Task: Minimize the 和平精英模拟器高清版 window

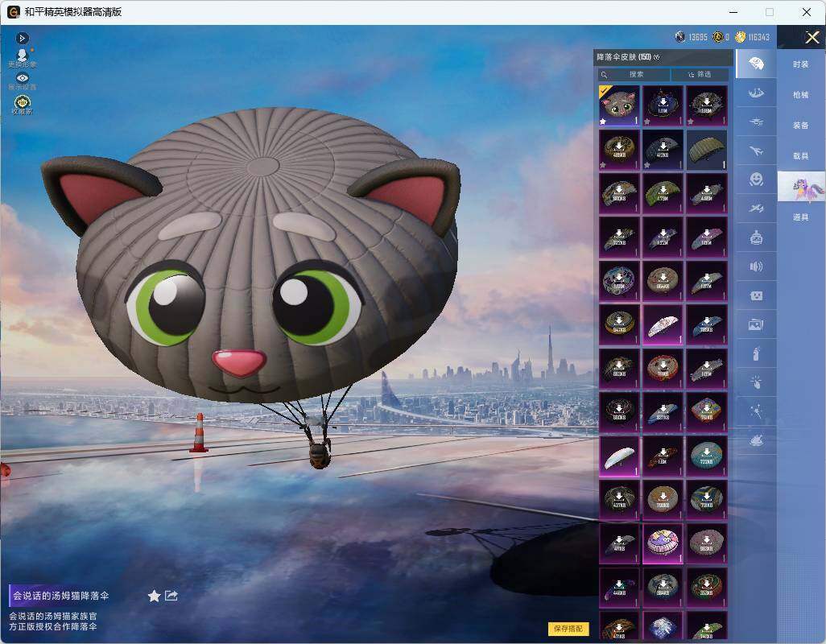Action: (733, 12)
